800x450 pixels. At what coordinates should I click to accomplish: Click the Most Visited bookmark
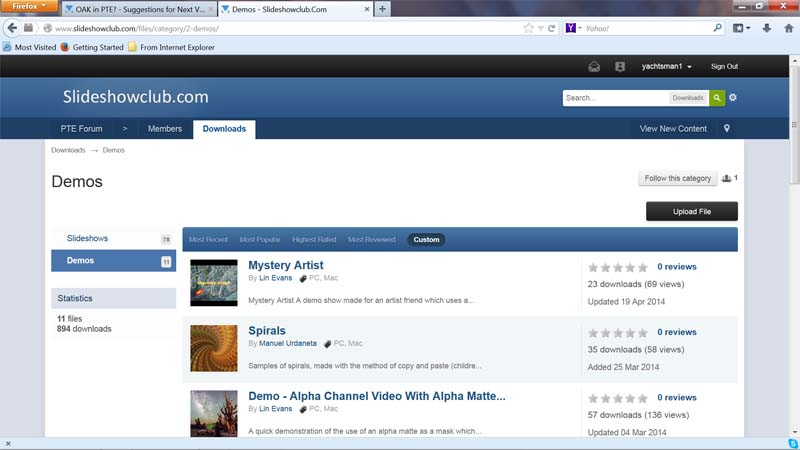(x=30, y=47)
